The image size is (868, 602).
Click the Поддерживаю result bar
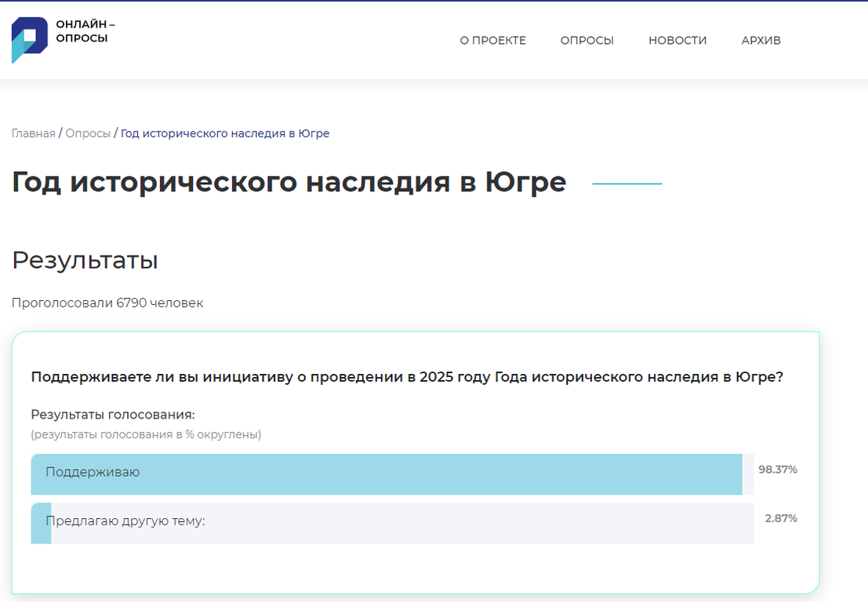tap(387, 473)
